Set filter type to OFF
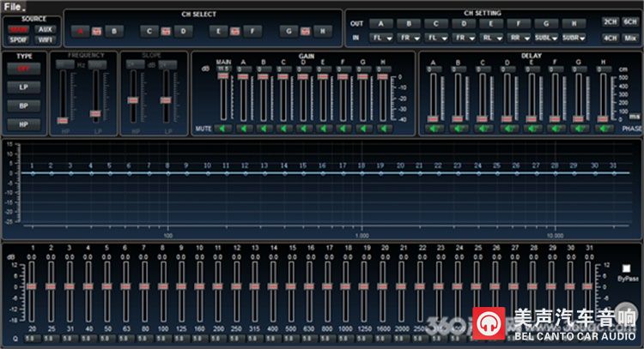644x349 pixels. (23, 69)
